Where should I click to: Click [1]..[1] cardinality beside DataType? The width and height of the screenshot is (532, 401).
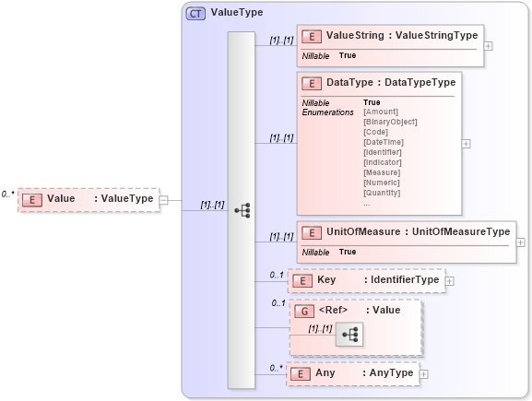281,138
